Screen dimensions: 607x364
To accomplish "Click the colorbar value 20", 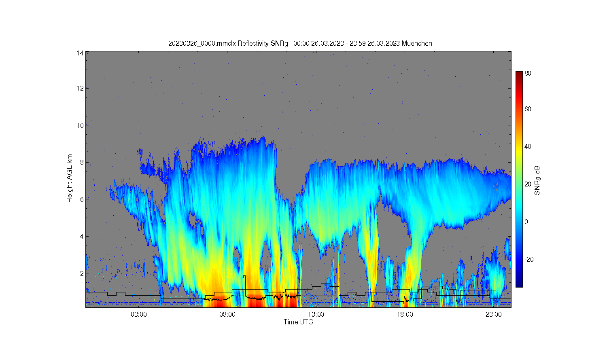I will coord(528,184).
